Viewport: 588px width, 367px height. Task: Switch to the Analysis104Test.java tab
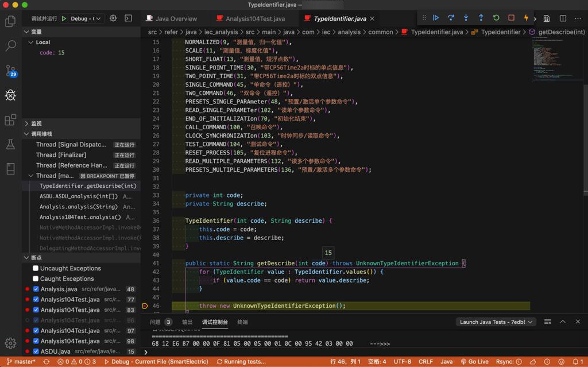[254, 18]
